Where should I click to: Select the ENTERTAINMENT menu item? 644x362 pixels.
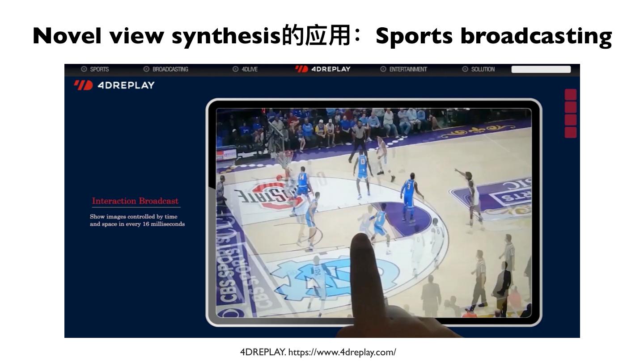[x=407, y=69]
